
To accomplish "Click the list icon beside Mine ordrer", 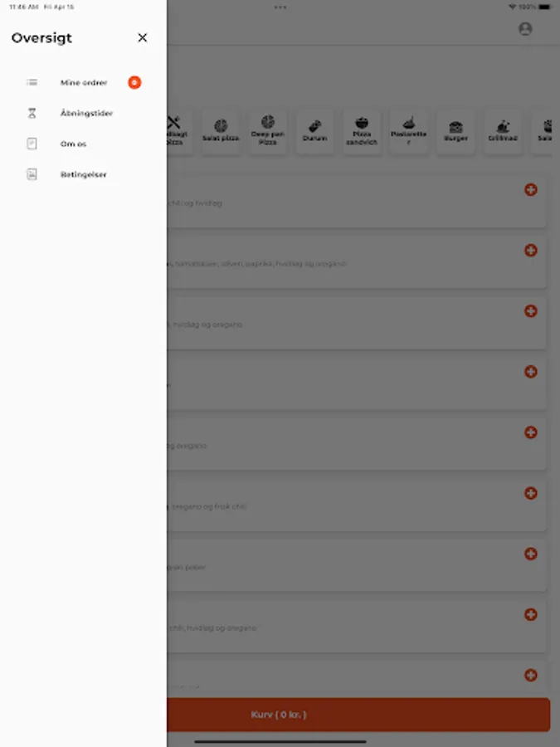I will click(32, 82).
